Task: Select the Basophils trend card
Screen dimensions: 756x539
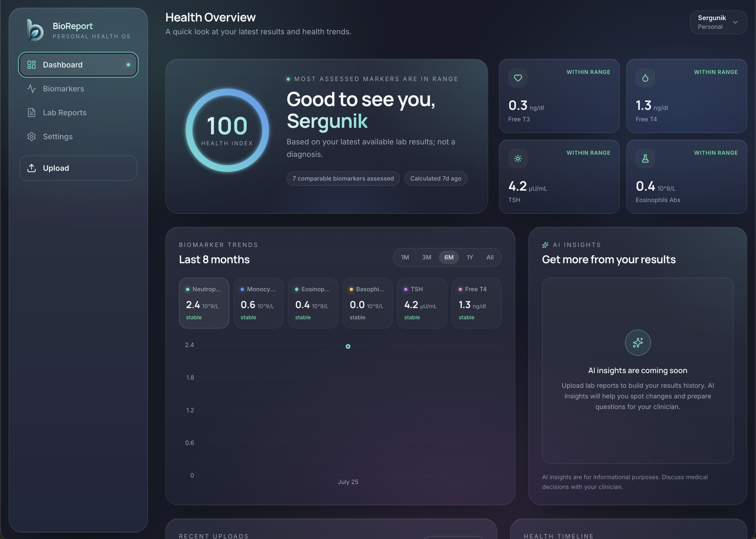Action: click(367, 303)
